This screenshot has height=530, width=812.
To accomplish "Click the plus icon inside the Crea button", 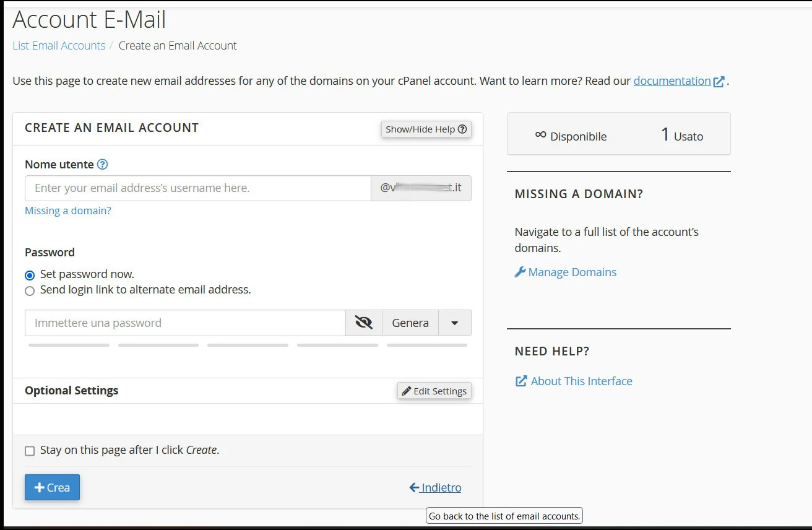I will (x=39, y=487).
